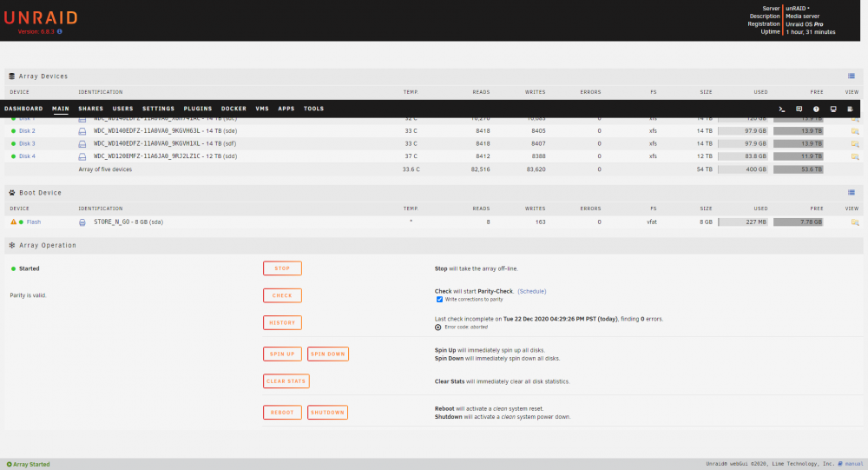Toggle Write corrections to parity checkbox

pyautogui.click(x=439, y=300)
